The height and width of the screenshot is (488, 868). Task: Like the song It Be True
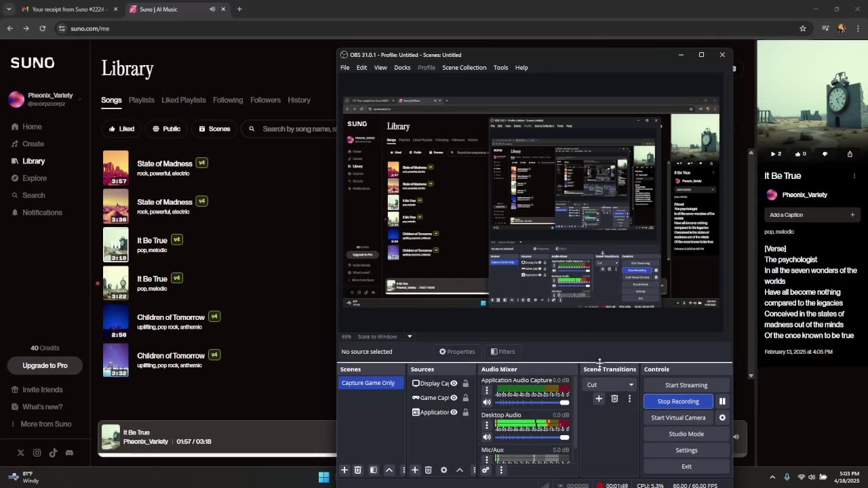pyautogui.click(x=801, y=154)
